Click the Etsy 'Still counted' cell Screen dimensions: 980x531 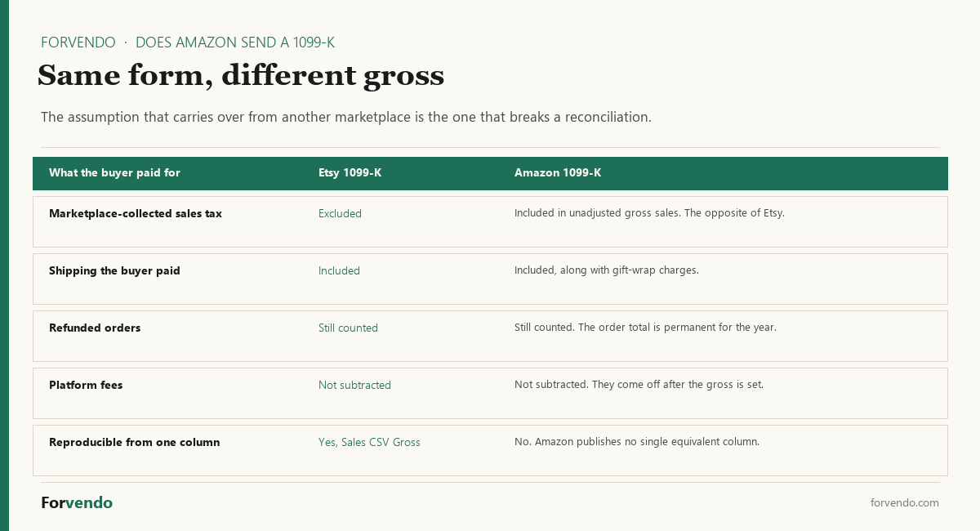[x=348, y=328]
